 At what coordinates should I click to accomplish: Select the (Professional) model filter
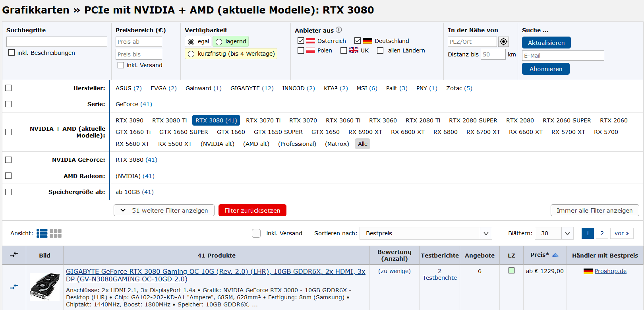click(x=297, y=144)
